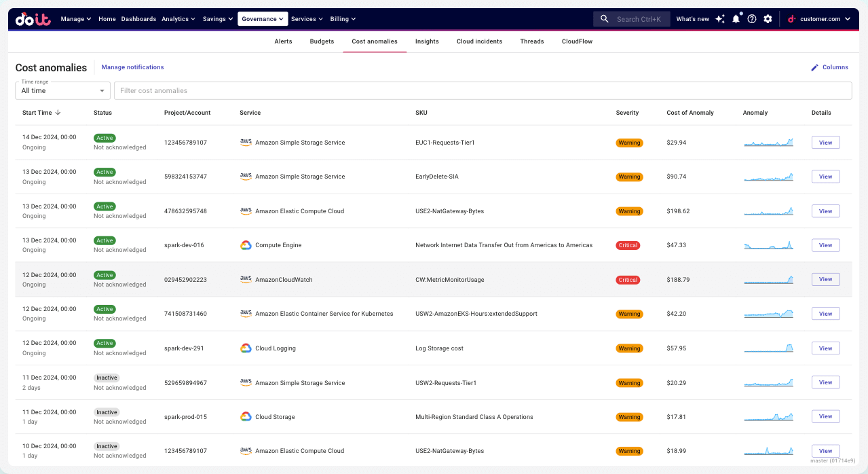This screenshot has height=474, width=868.
Task: Switch to the Cloud incidents tab
Action: (x=479, y=41)
